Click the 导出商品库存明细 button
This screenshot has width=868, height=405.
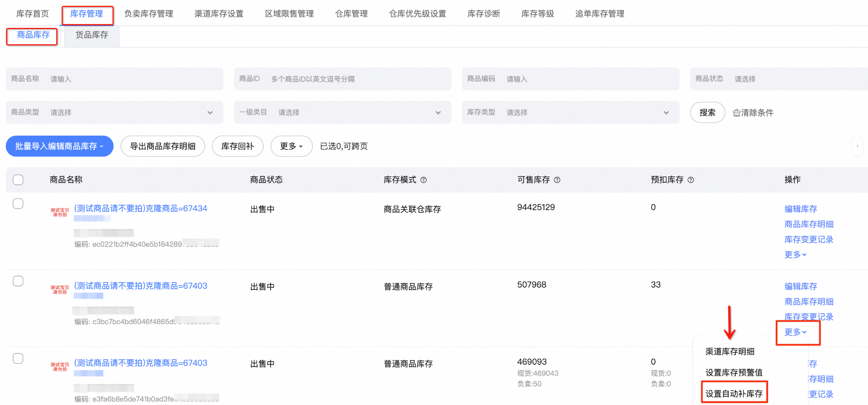(x=163, y=146)
